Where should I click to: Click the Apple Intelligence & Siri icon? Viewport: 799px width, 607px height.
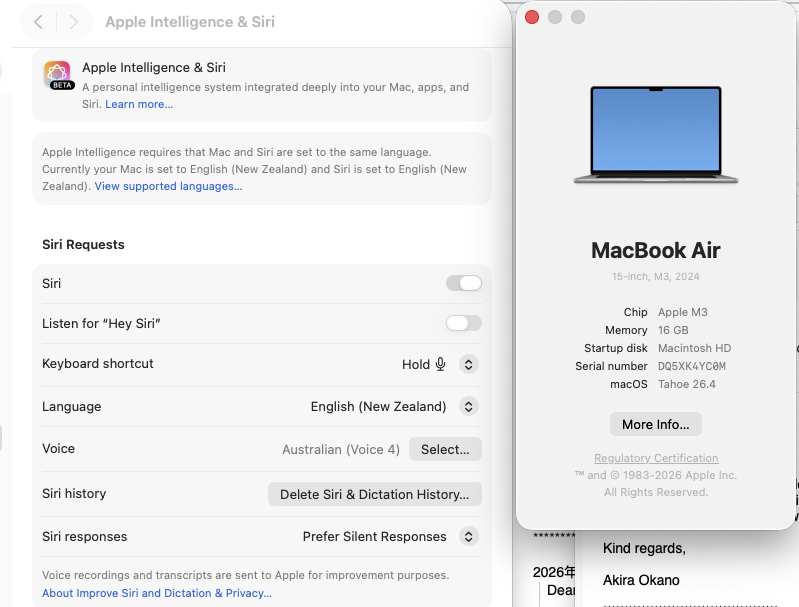point(58,76)
